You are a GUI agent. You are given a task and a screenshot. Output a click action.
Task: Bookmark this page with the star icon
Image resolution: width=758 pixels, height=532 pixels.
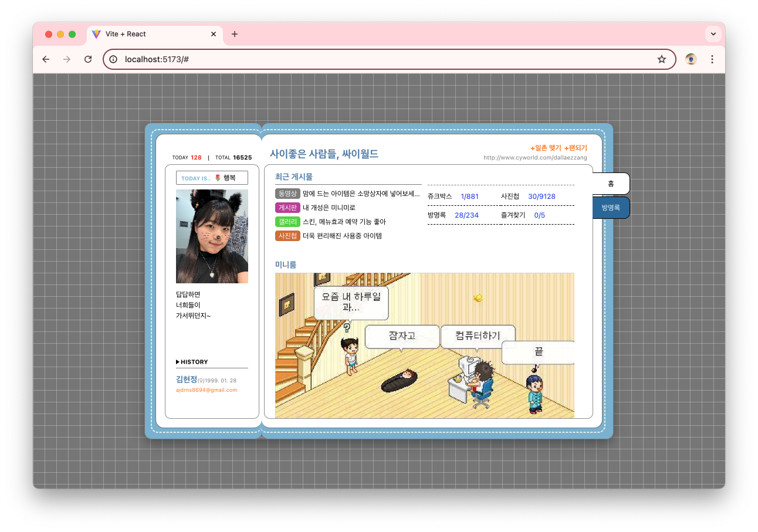[x=662, y=59]
